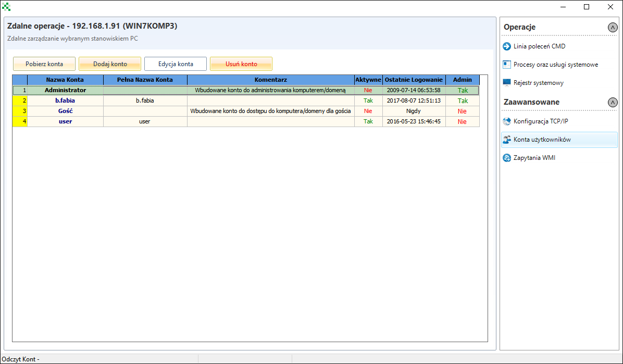
Task: Click the Rejestr systemowy monitor icon
Action: (x=507, y=83)
